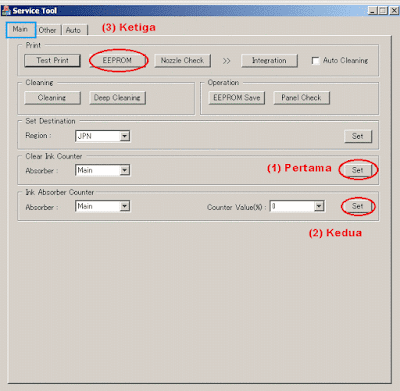Run Nozzle Check
This screenshot has width=400, height=391.
tap(182, 60)
